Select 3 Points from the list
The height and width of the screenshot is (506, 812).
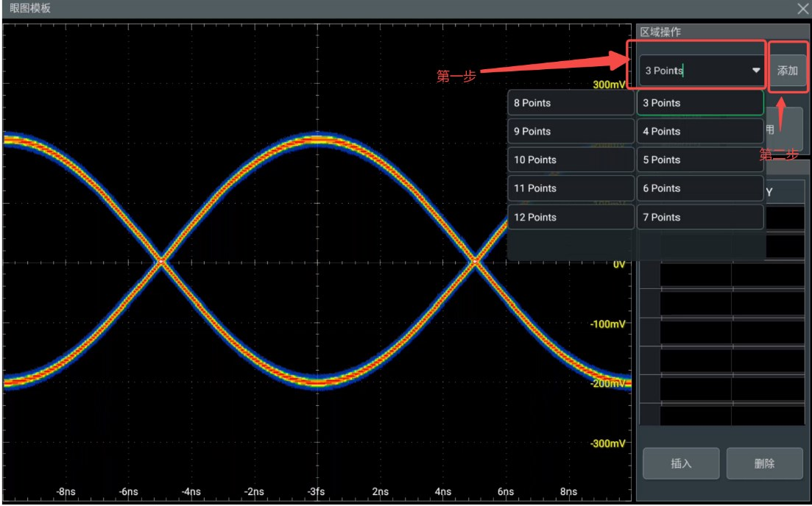699,103
